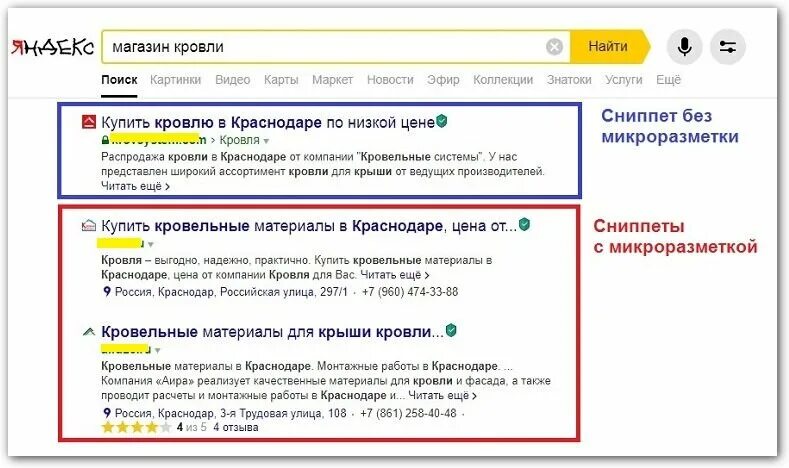
Task: Open the Новости tab
Action: coord(390,80)
